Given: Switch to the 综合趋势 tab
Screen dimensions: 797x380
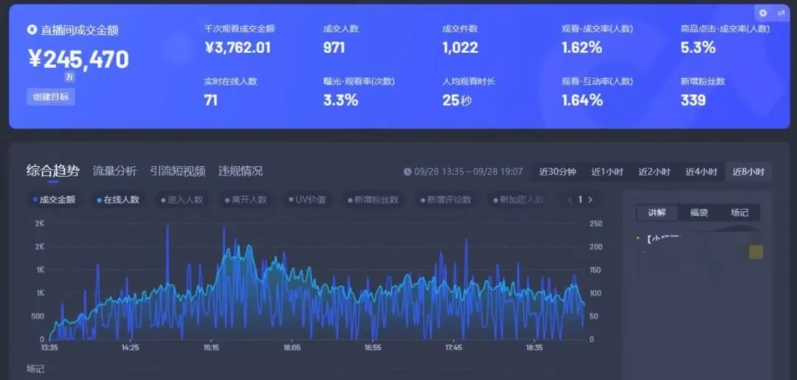Looking at the screenshot, I should click(x=53, y=171).
